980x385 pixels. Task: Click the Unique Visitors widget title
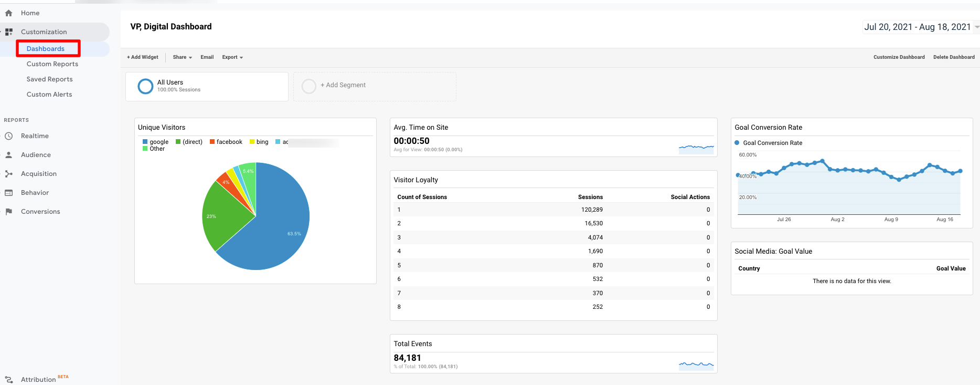(x=162, y=128)
